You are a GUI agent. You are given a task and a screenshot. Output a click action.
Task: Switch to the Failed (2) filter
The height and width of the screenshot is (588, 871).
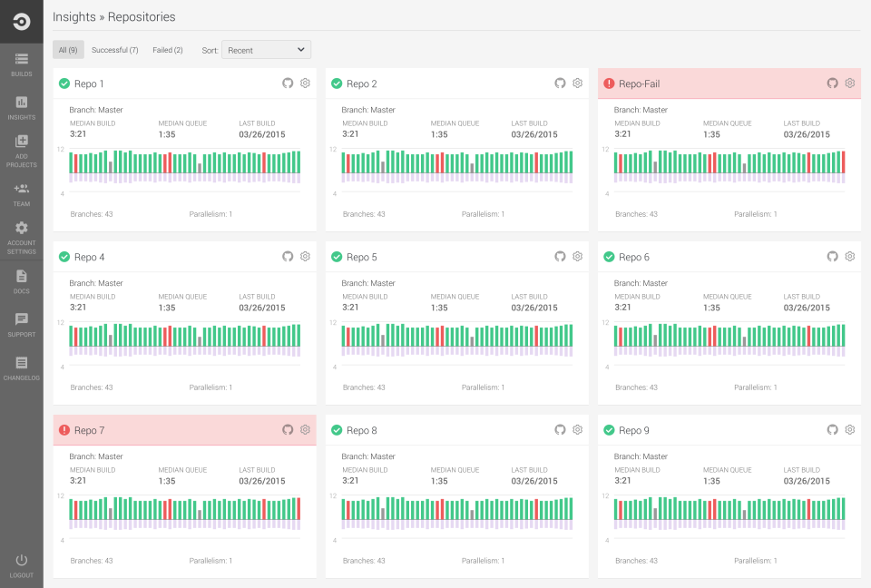coord(167,49)
